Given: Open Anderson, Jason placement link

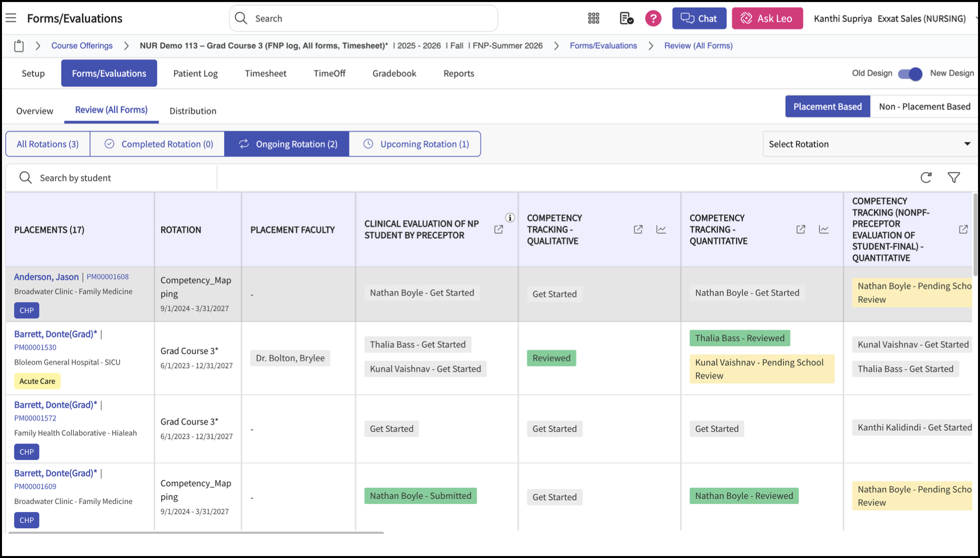Looking at the screenshot, I should coord(46,277).
